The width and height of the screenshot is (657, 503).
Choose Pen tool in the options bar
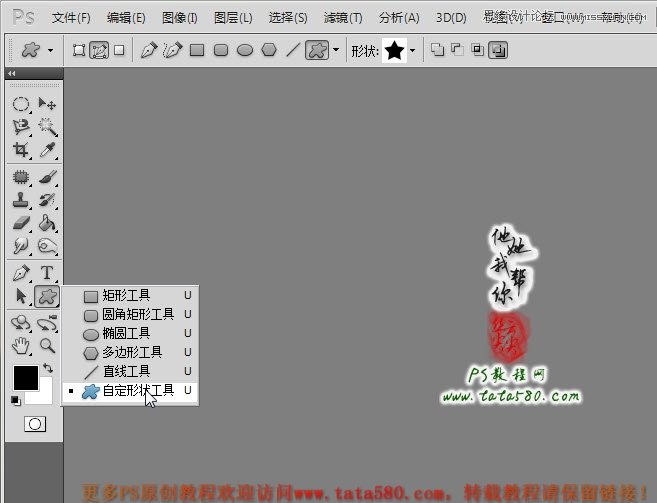pyautogui.click(x=149, y=50)
